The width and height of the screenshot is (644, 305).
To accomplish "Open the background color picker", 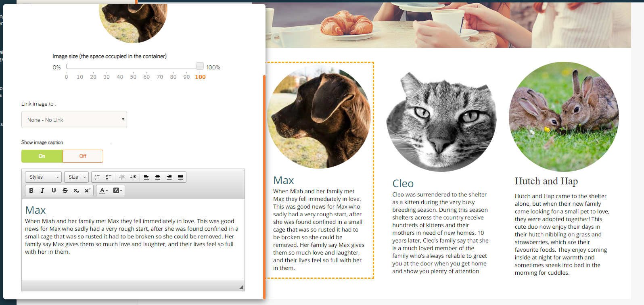I will (x=117, y=190).
